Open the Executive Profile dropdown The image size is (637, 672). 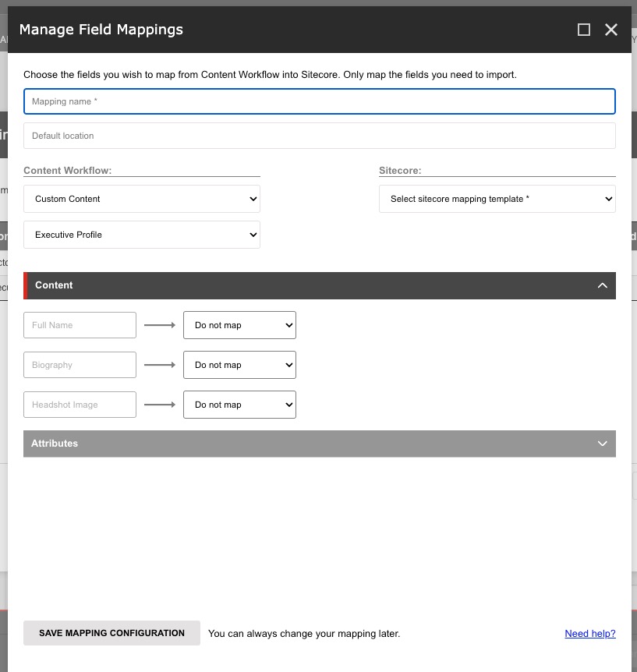coord(142,235)
